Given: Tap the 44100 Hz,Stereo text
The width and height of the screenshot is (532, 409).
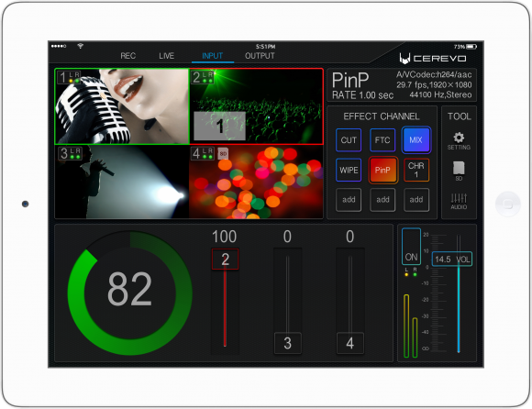Looking at the screenshot, I should click(x=440, y=94).
